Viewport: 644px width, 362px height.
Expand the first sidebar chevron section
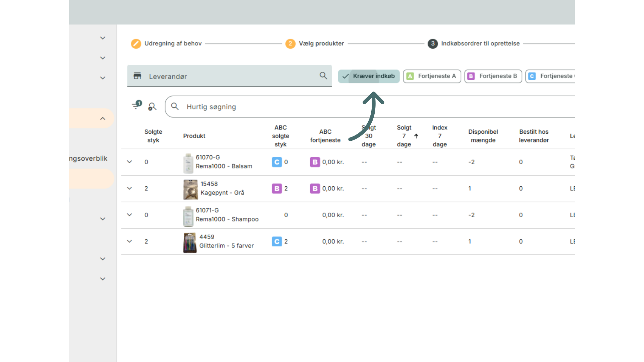[103, 38]
